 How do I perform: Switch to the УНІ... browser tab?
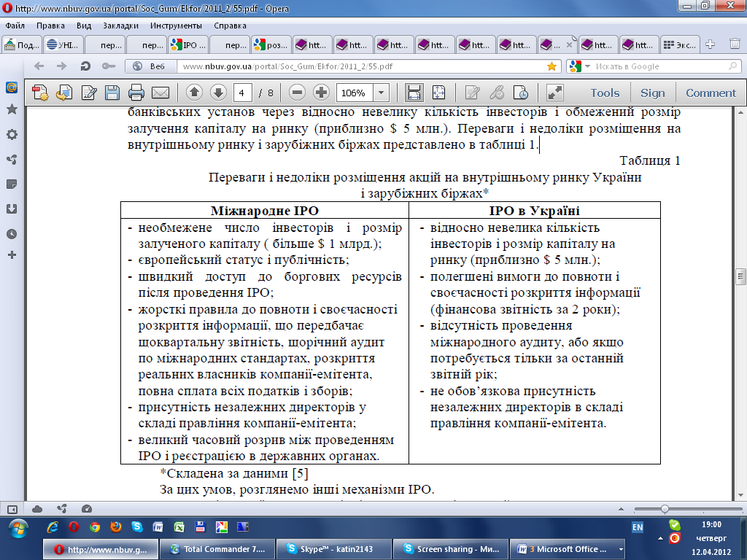(63, 44)
